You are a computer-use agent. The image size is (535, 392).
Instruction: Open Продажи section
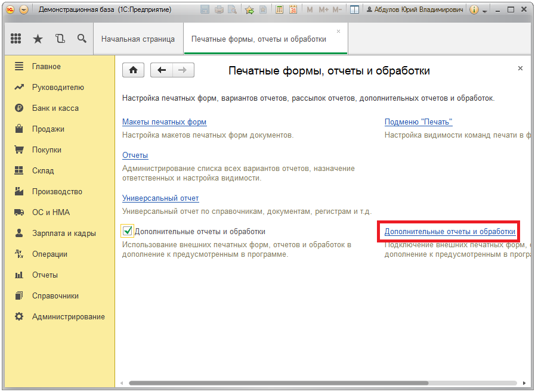(48, 129)
